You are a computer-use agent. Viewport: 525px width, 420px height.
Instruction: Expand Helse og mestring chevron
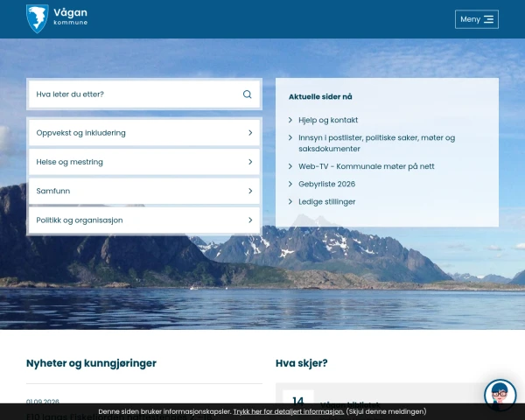coord(250,162)
